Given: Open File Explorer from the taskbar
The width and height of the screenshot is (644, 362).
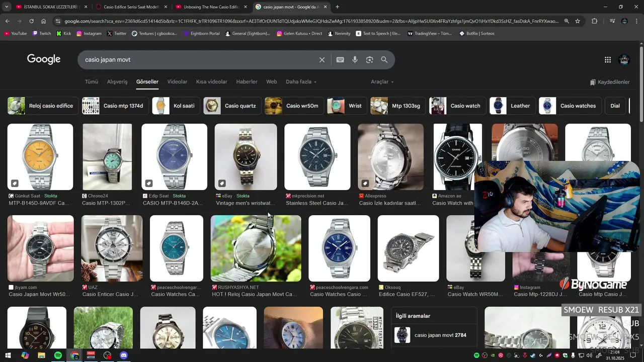Looking at the screenshot, I should [x=41, y=355].
